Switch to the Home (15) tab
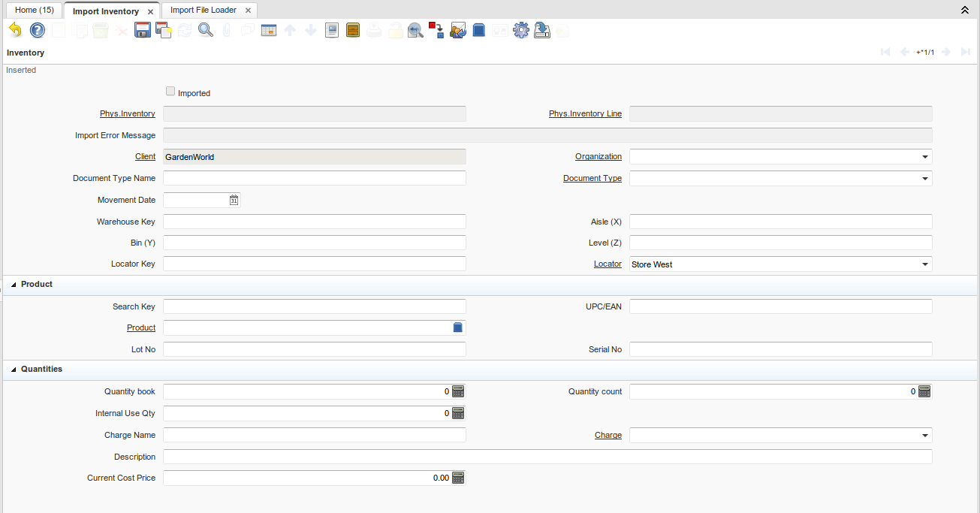Image resolution: width=980 pixels, height=513 pixels. coord(34,11)
